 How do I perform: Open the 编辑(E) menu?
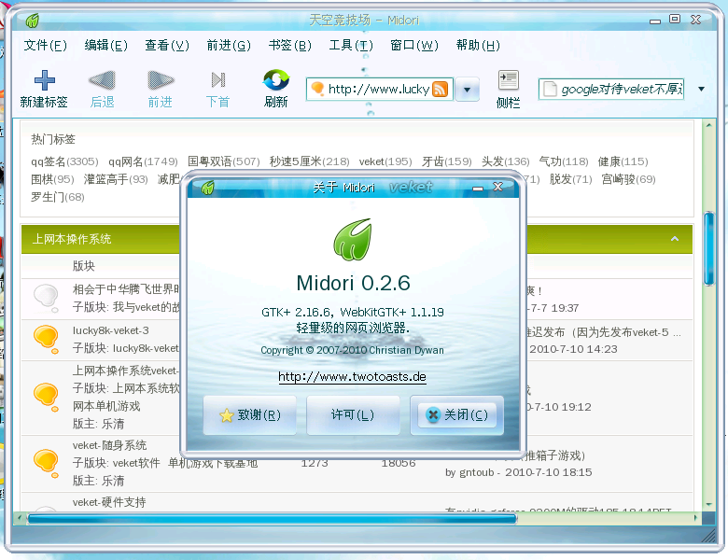point(105,45)
